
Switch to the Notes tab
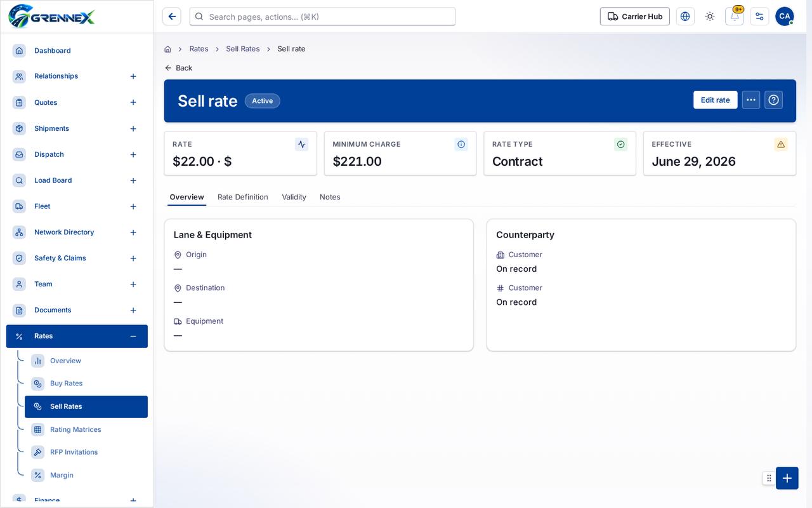click(330, 197)
